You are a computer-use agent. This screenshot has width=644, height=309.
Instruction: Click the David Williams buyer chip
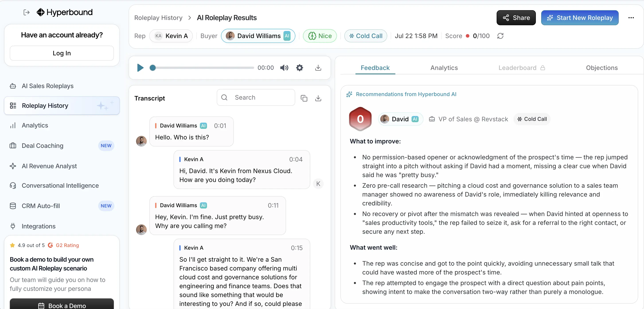point(258,36)
